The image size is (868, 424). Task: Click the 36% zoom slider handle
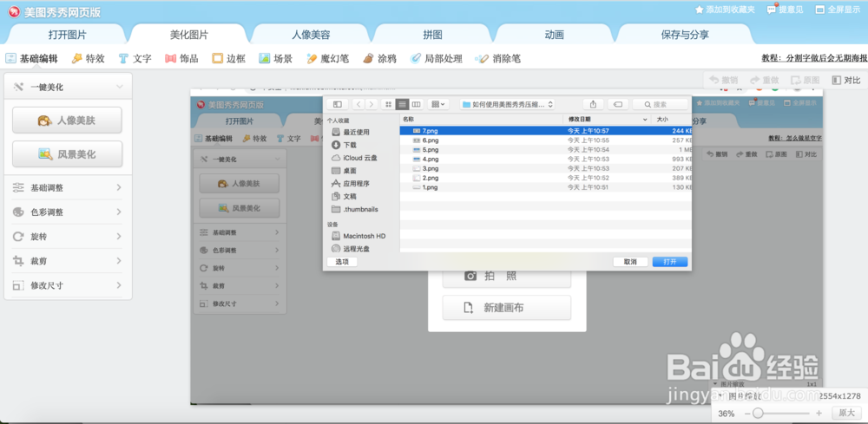coord(758,413)
